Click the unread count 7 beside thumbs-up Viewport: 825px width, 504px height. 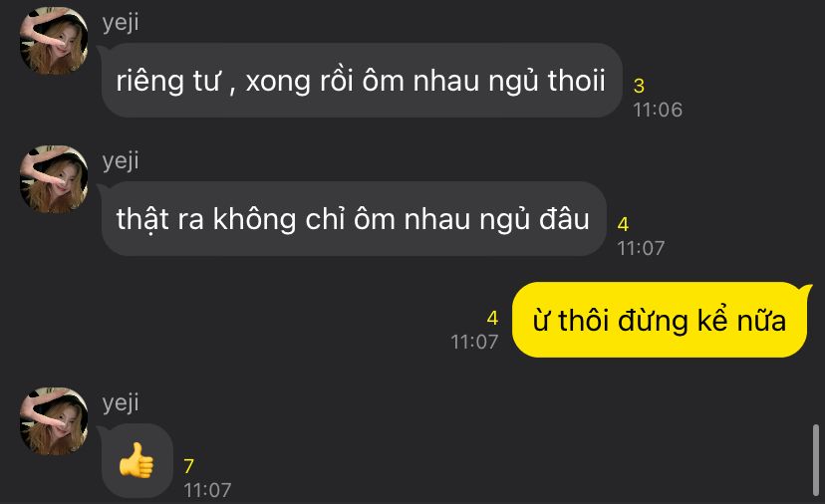pyautogui.click(x=189, y=466)
